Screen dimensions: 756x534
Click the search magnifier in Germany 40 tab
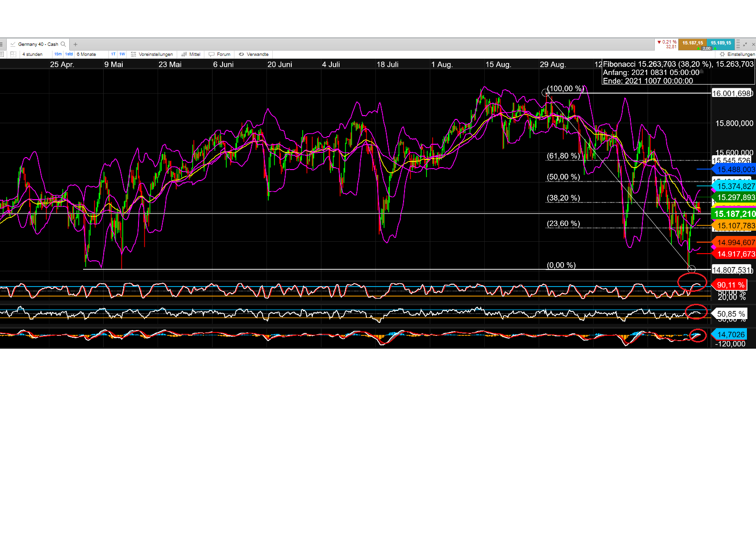[63, 44]
